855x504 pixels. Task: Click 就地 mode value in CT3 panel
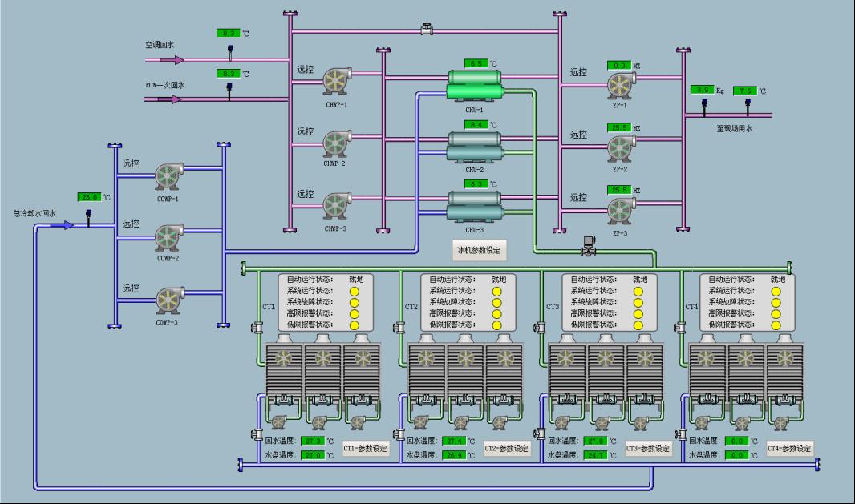click(639, 280)
